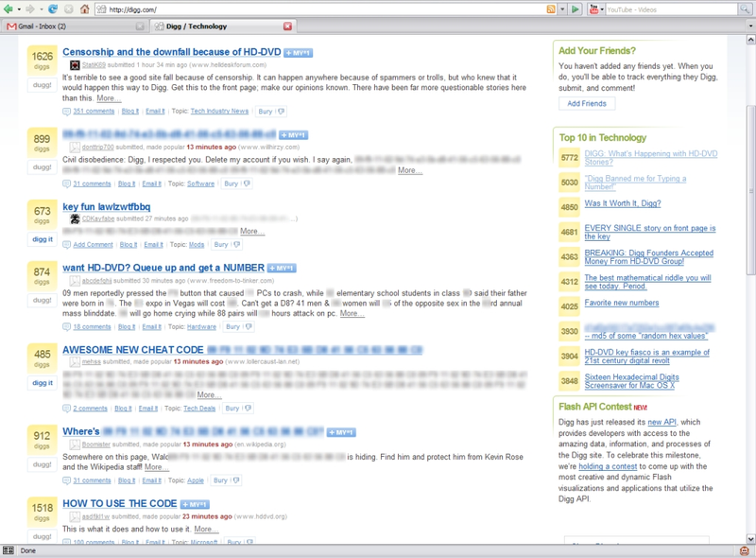Click CDKayfabe user avatar thumbnail

point(75,218)
